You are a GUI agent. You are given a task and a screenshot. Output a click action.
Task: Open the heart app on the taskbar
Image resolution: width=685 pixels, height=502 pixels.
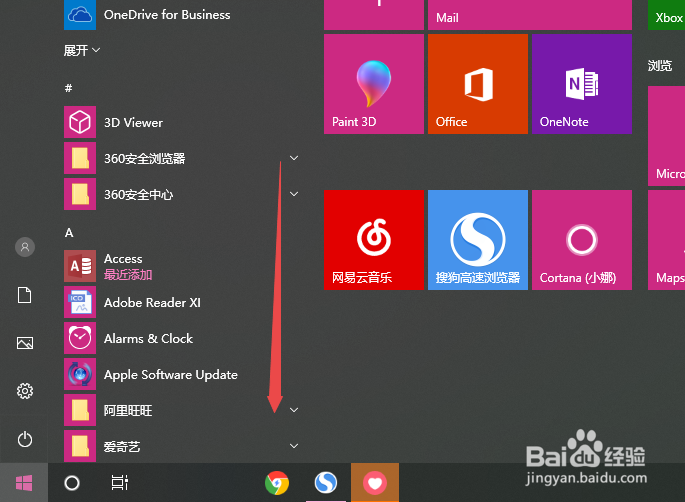(x=375, y=483)
